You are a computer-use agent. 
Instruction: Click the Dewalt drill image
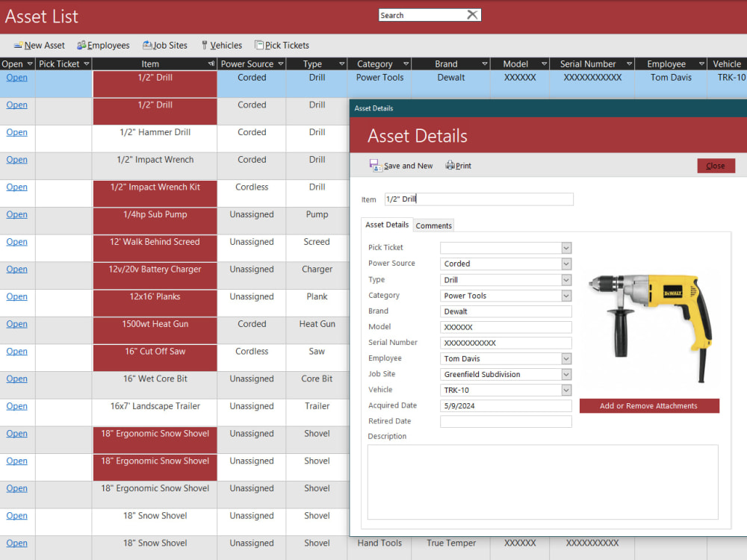(x=651, y=329)
